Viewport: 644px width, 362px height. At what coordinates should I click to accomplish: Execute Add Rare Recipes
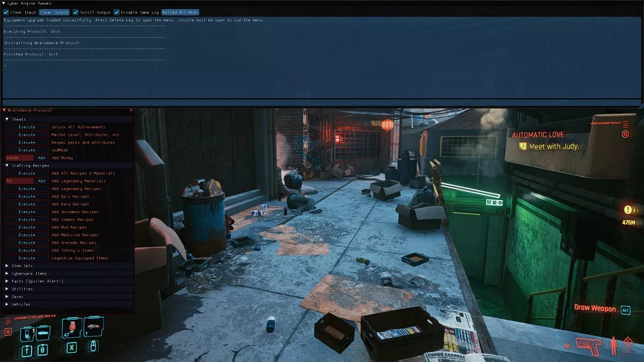27,204
